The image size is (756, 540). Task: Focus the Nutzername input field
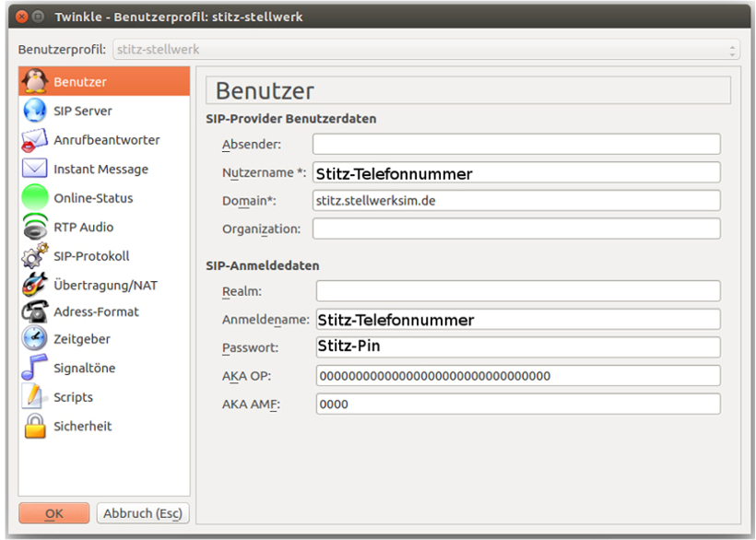(x=516, y=172)
